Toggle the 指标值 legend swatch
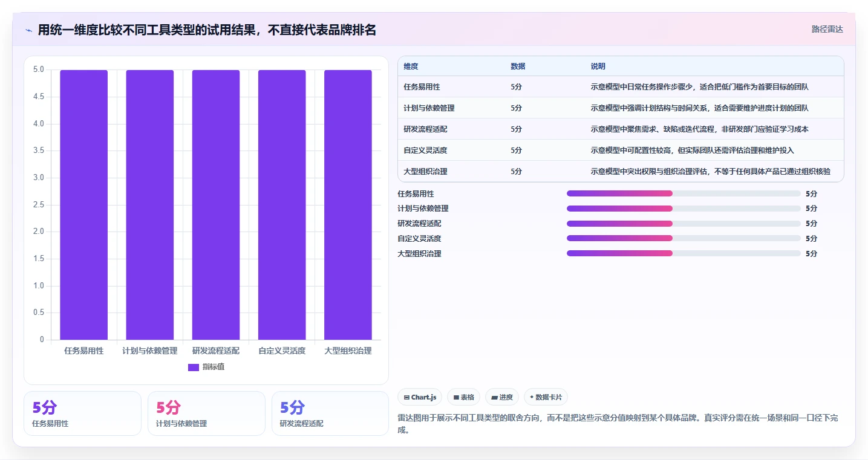Viewport: 868px width, 460px height. tap(194, 367)
